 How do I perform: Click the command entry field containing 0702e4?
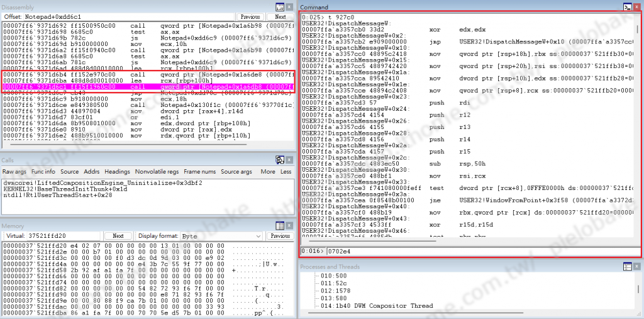pyautogui.click(x=483, y=251)
